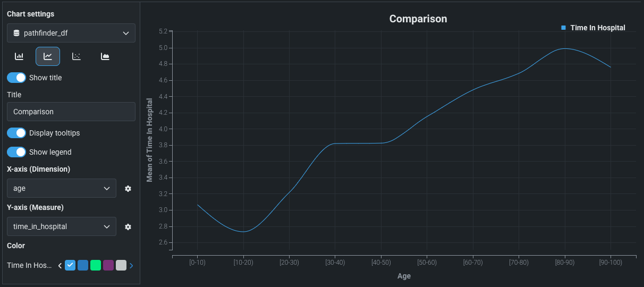This screenshot has width=644, height=287.
Task: Select the bar chart type icon
Action: (x=19, y=56)
